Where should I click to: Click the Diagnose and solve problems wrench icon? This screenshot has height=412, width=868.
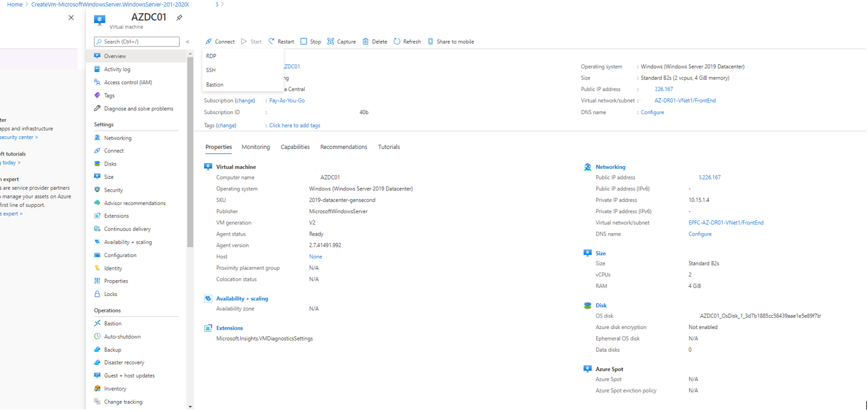tap(97, 109)
